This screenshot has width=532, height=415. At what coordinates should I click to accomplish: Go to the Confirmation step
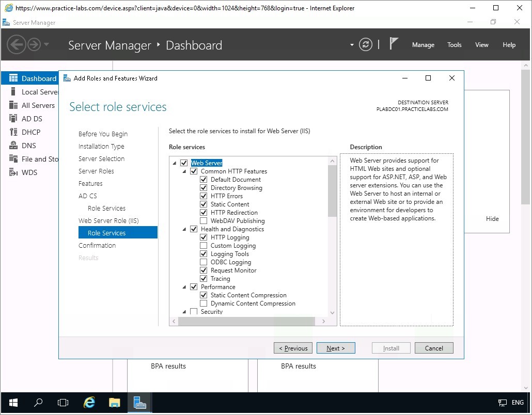point(97,246)
